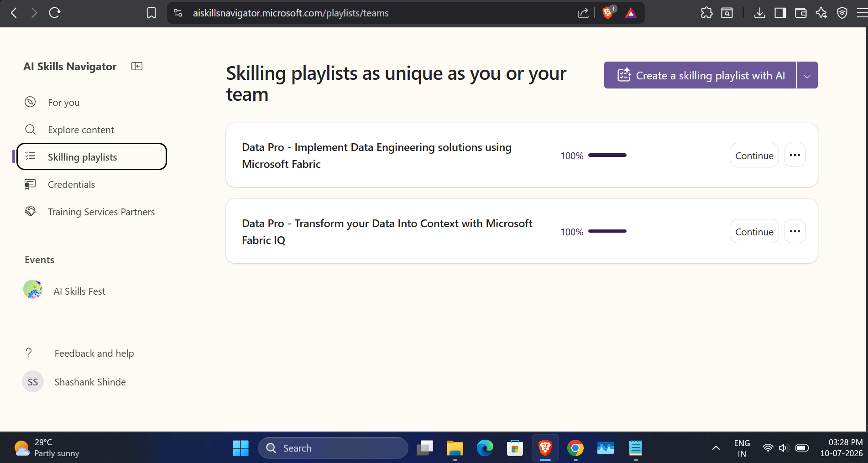
Task: Continue the Data Engineering Fabric playlist
Action: [754, 155]
